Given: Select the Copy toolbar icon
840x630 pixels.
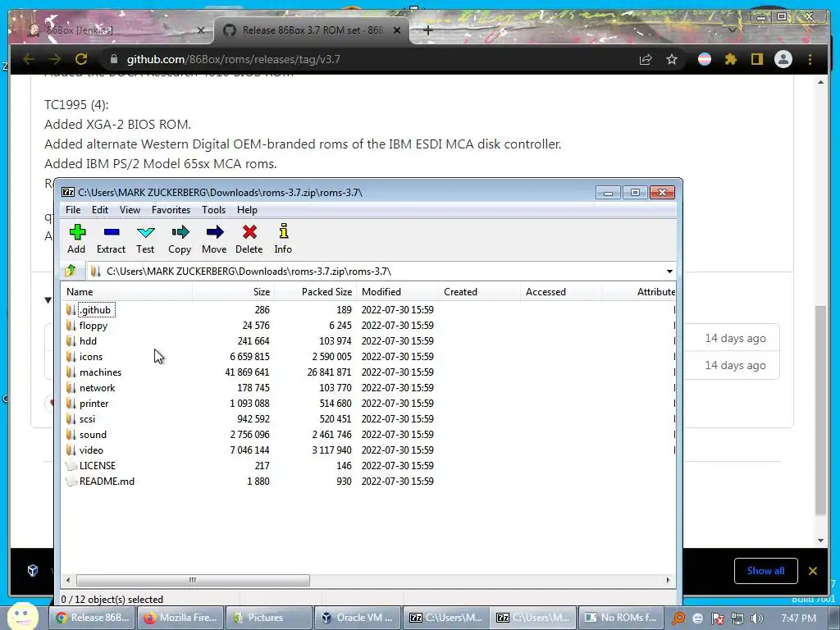Looking at the screenshot, I should coord(180,232).
